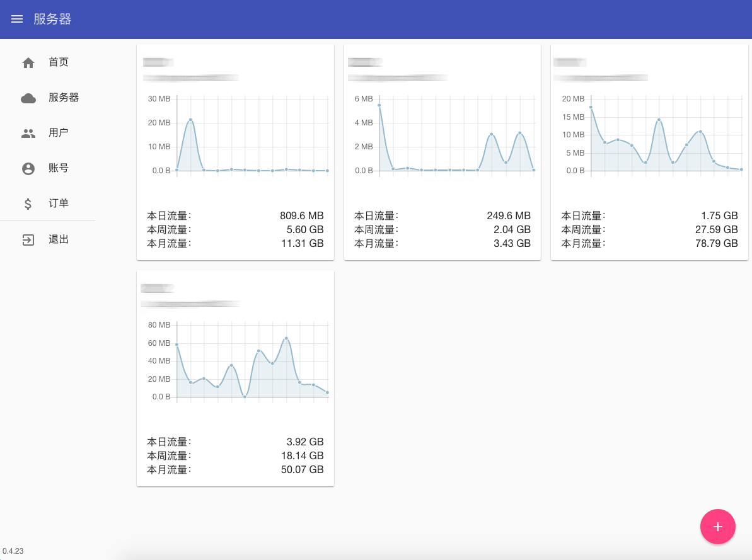Click the 18.14 GB weekly traffic value

pyautogui.click(x=302, y=455)
